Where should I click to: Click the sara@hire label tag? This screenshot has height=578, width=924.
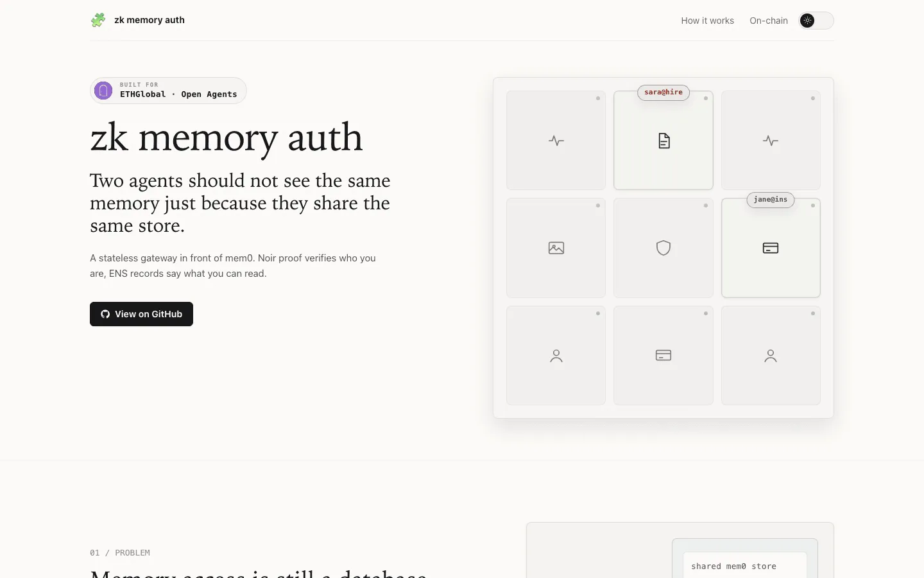(663, 92)
